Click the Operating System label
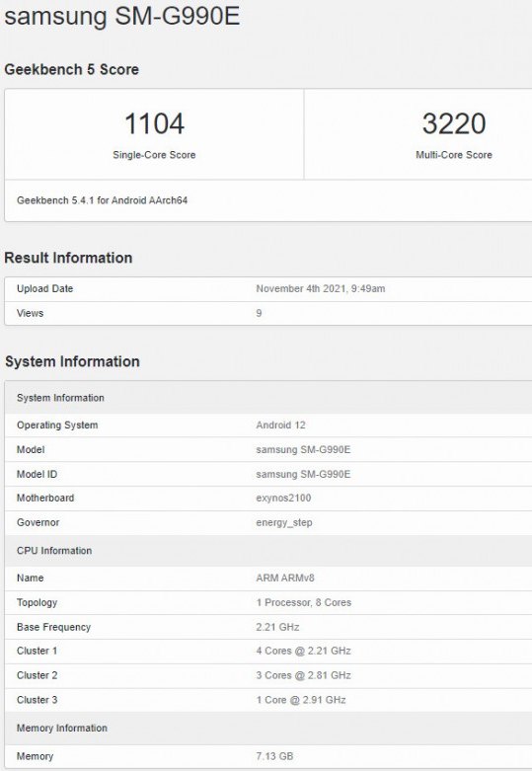The width and height of the screenshot is (532, 771). coord(57,425)
